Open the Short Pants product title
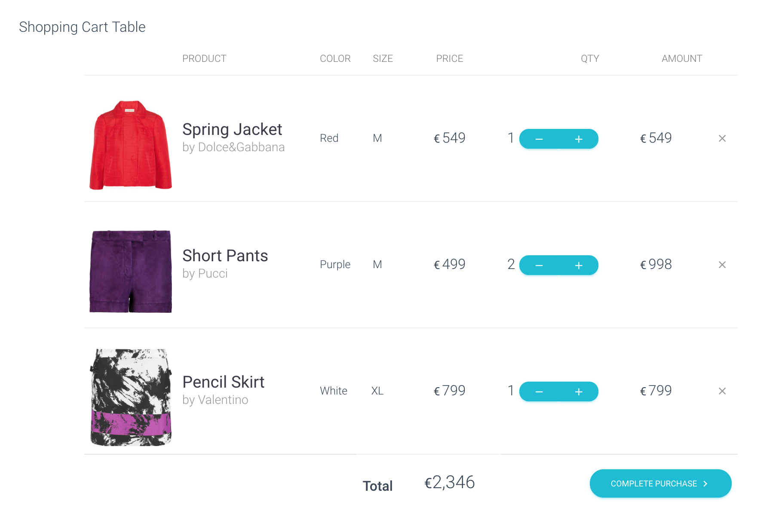Image resolution: width=779 pixels, height=532 pixels. tap(225, 256)
